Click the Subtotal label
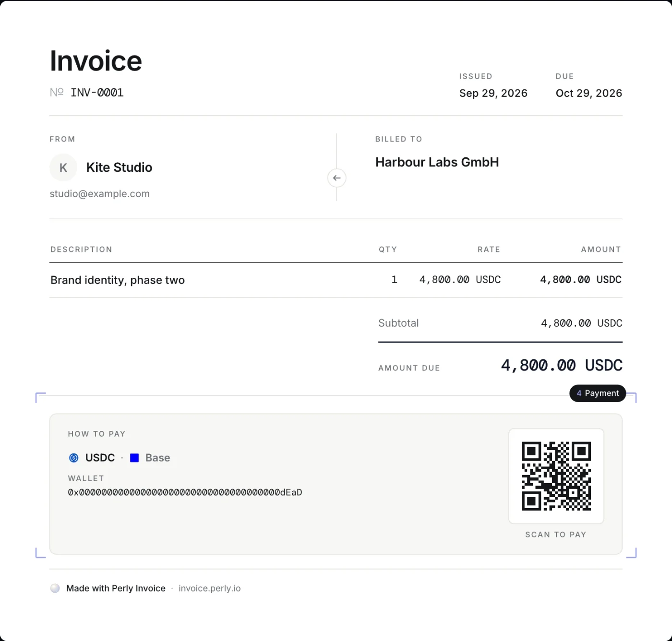 pos(398,323)
